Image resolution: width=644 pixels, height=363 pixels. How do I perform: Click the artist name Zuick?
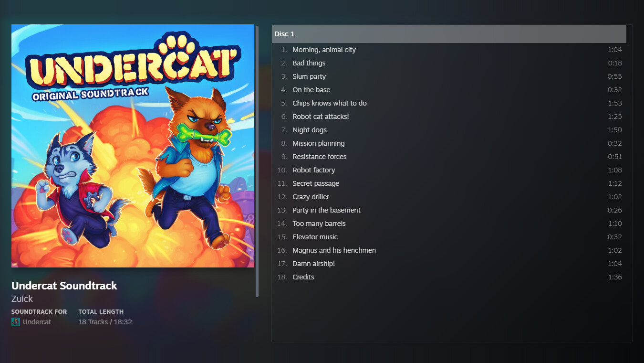tap(22, 299)
